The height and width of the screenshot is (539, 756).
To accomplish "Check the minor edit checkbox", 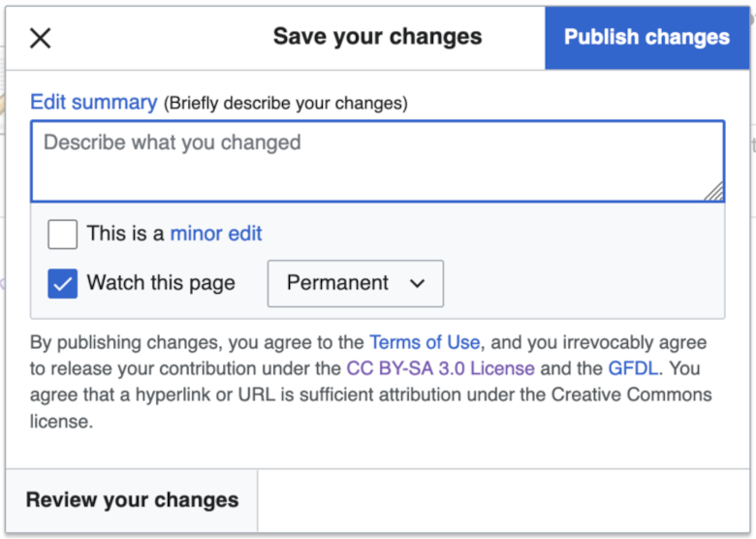I will (x=63, y=235).
